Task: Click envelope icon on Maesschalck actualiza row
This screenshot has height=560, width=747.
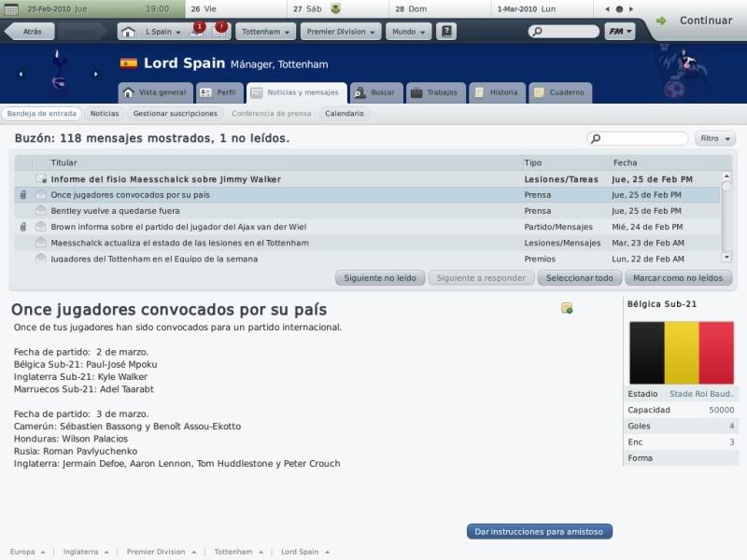Action: coord(41,243)
